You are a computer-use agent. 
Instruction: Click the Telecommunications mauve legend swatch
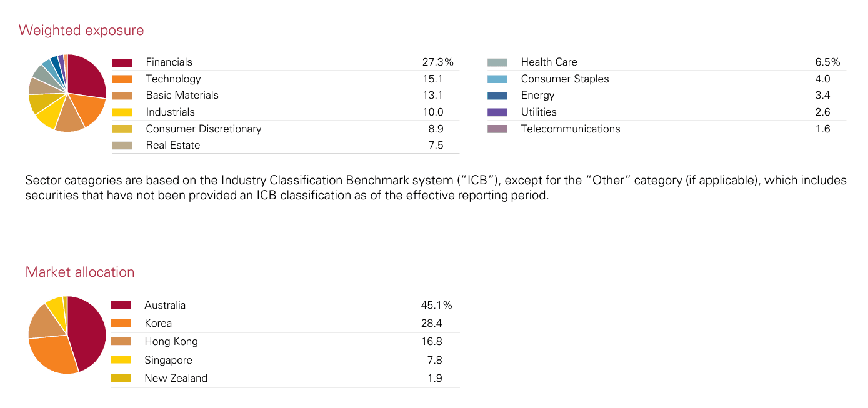[x=497, y=129]
